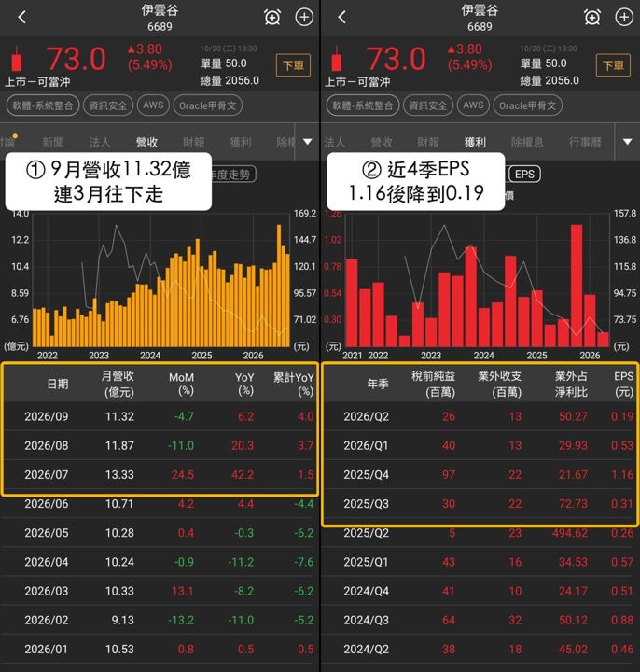Image resolution: width=640 pixels, height=672 pixels.
Task: Tap tallest orange revenue bar in chart
Action: point(279,286)
